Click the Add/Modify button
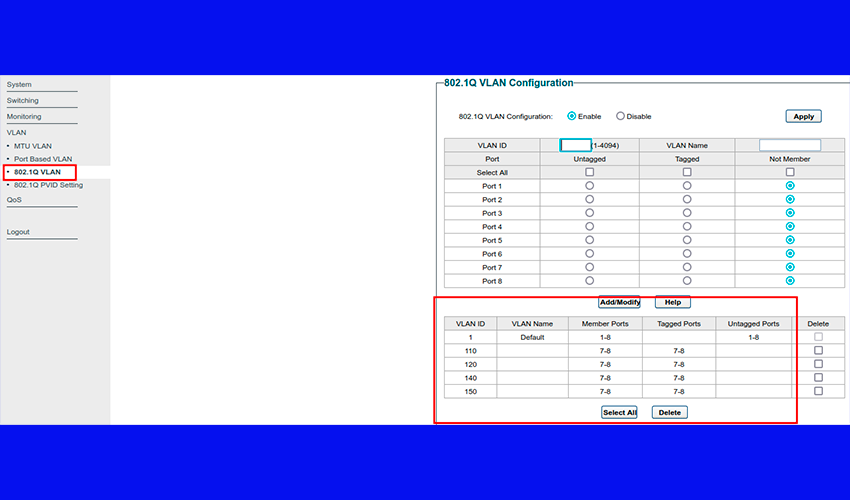The image size is (850, 500). coord(619,302)
